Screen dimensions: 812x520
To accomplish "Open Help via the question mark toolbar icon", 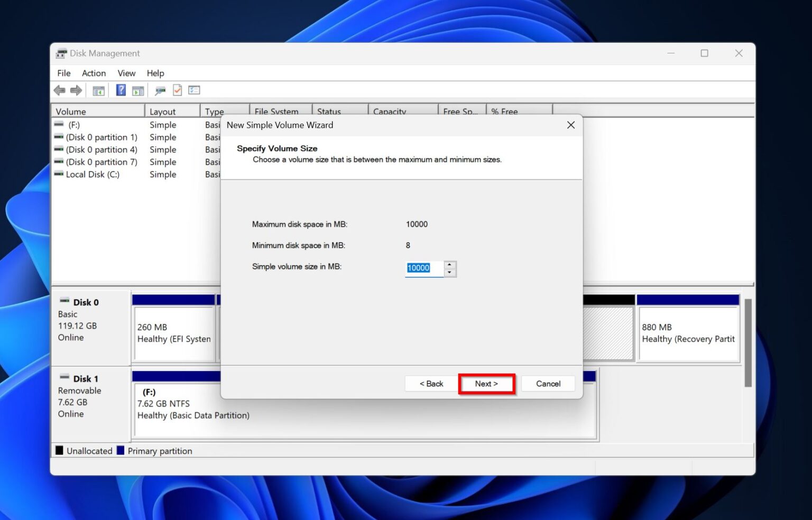I will (x=121, y=90).
